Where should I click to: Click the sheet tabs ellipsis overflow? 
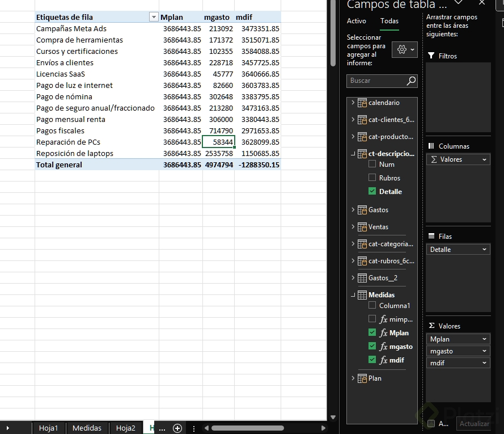[162, 428]
